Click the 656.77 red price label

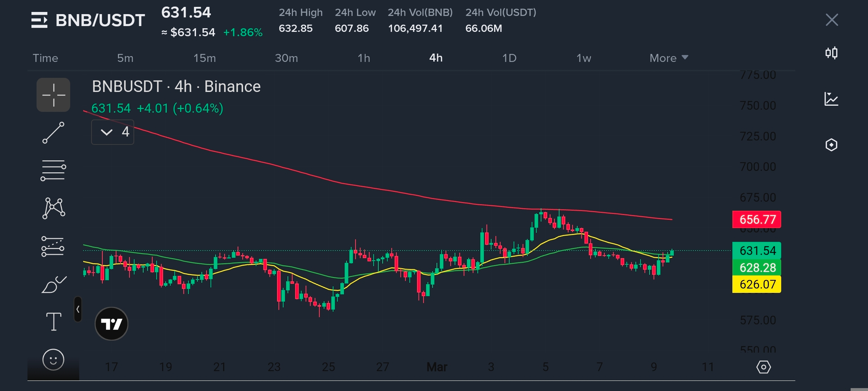757,219
